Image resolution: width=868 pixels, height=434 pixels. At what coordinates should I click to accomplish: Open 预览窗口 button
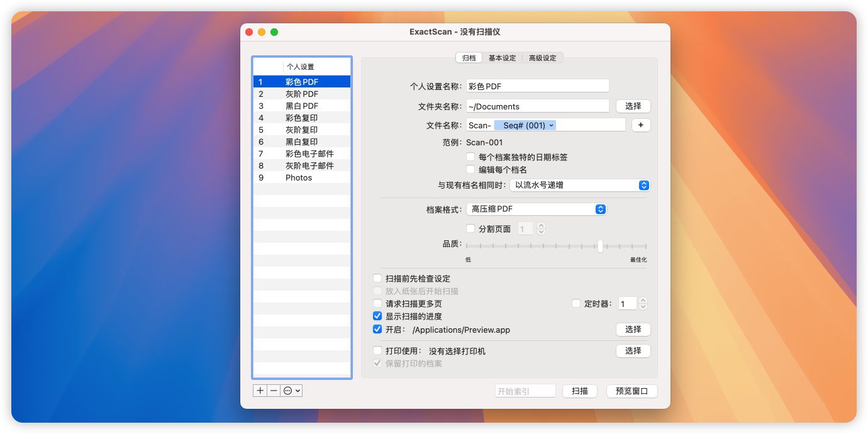click(x=632, y=391)
